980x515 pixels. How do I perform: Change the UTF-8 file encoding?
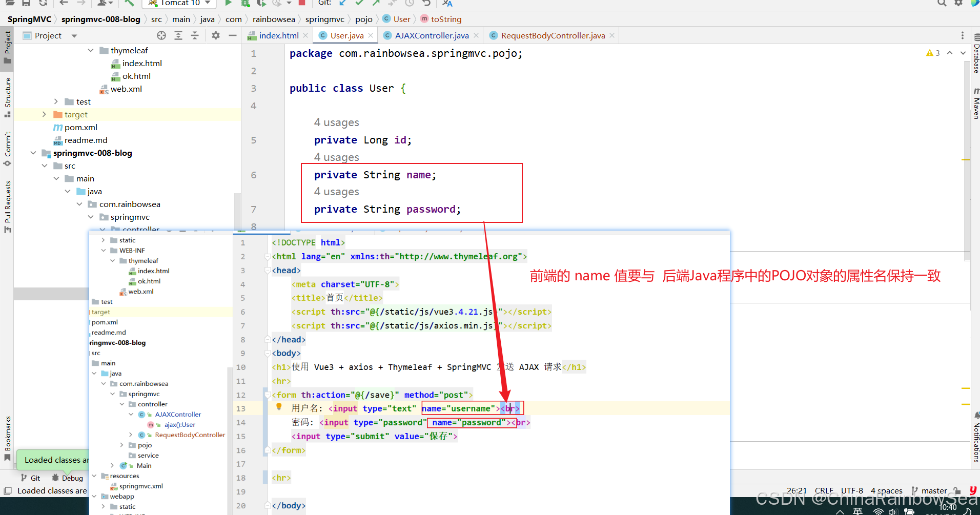pos(852,490)
